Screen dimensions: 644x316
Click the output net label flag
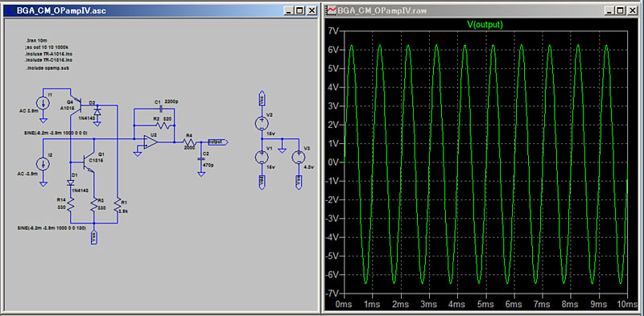tap(217, 142)
